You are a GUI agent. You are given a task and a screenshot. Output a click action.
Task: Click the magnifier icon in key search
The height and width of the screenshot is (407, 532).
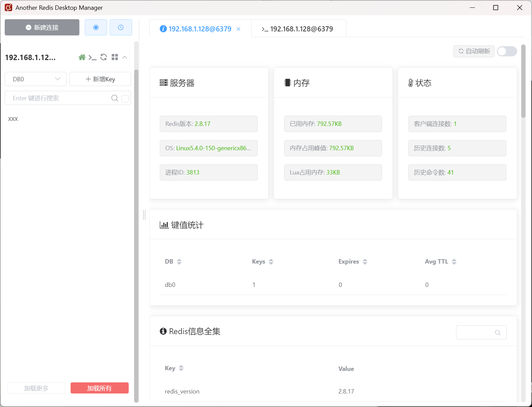[x=115, y=98]
